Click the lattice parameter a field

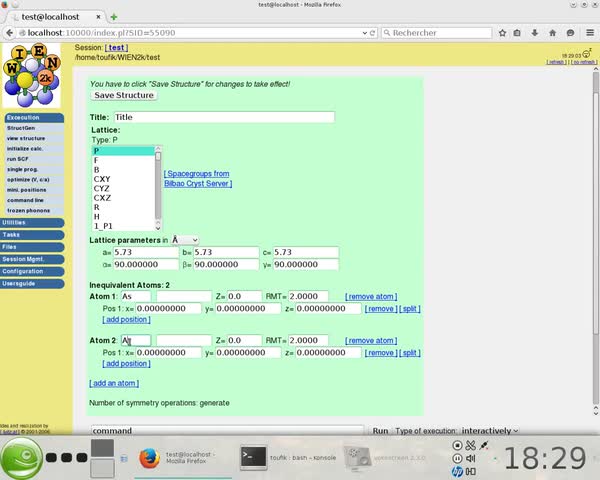[146, 252]
